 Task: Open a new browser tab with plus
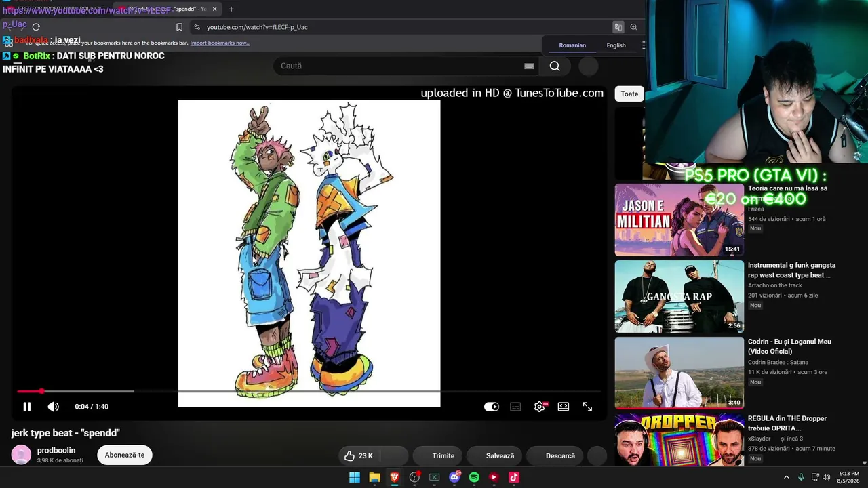click(x=231, y=9)
